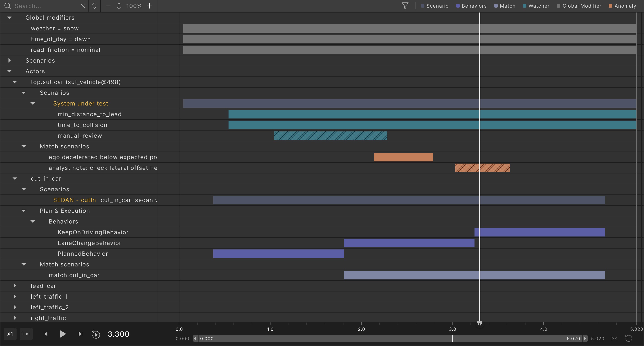This screenshot has height=346, width=644.
Task: Step forward to the next frame
Action: pos(81,334)
